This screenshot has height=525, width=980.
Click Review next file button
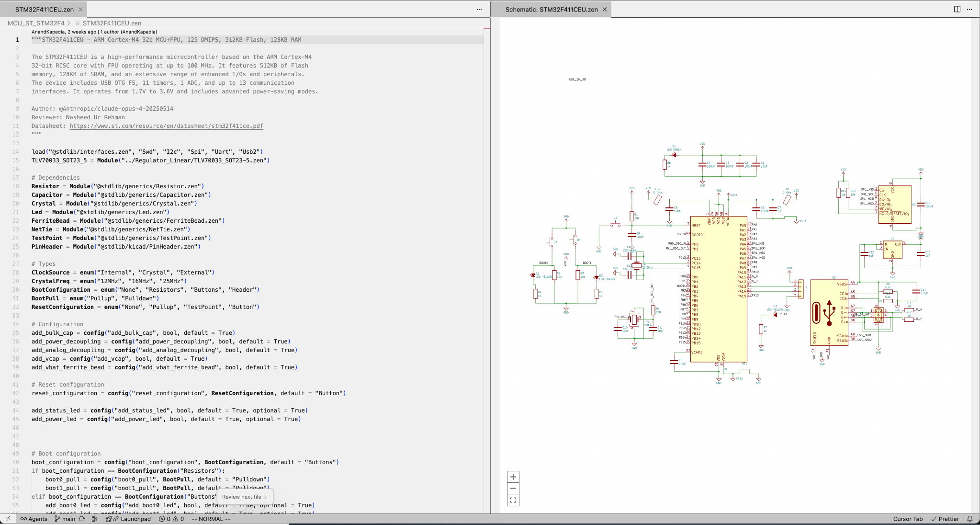(244, 497)
